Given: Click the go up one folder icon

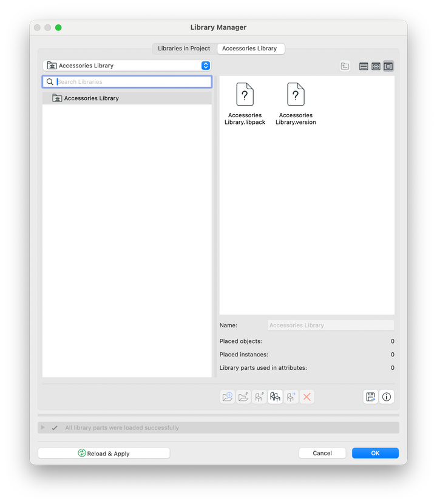Looking at the screenshot, I should [345, 66].
